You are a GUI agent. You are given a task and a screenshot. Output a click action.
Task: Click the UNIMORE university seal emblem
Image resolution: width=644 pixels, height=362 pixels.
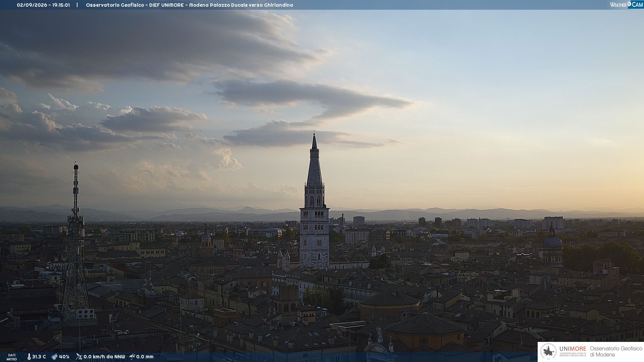click(548, 352)
